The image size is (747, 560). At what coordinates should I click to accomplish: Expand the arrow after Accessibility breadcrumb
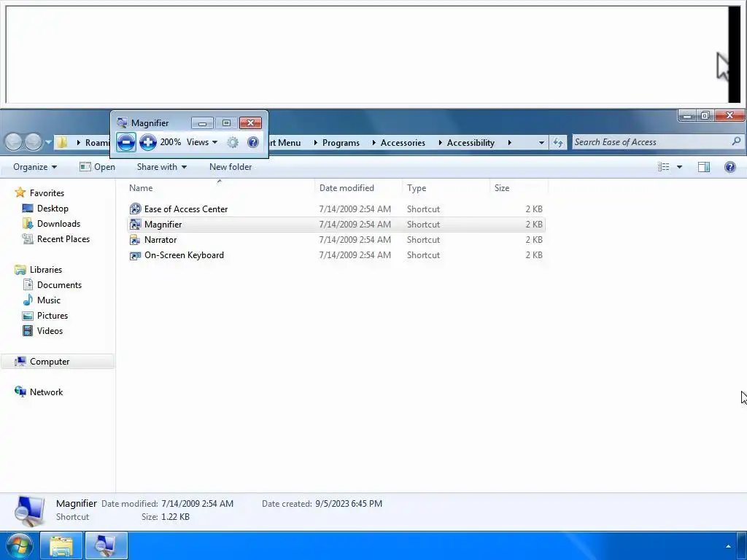[509, 142]
